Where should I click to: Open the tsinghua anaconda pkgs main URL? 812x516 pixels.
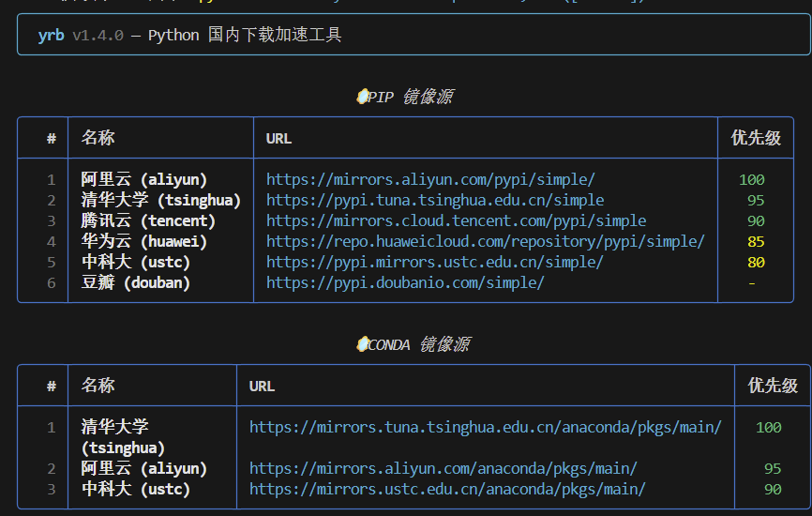point(486,428)
